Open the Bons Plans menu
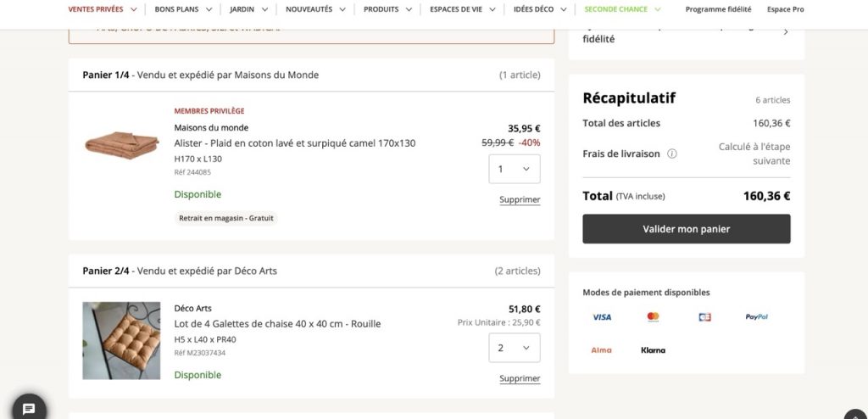This screenshot has width=868, height=419. 183,9
